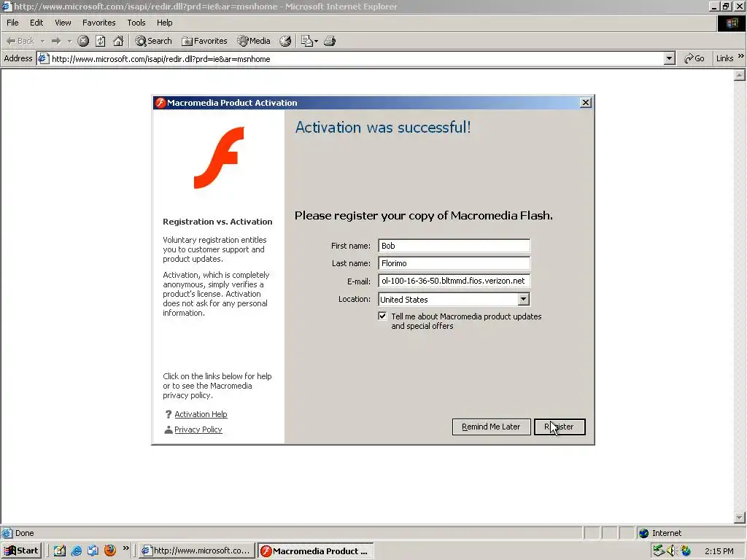747x560 pixels.
Task: Expand the Edit icon's dropdown arrow
Action: pos(316,42)
